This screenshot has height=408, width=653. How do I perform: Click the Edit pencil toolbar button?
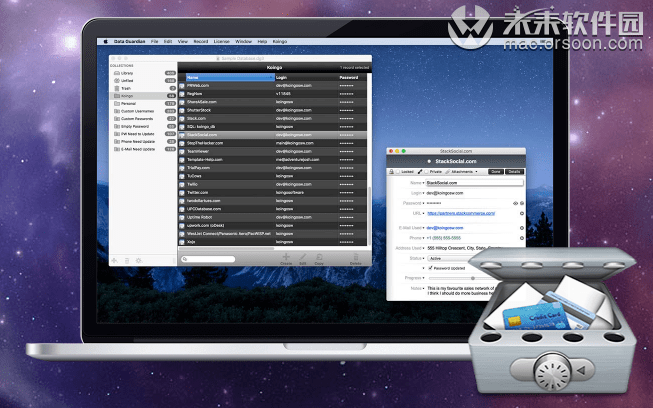point(303,259)
